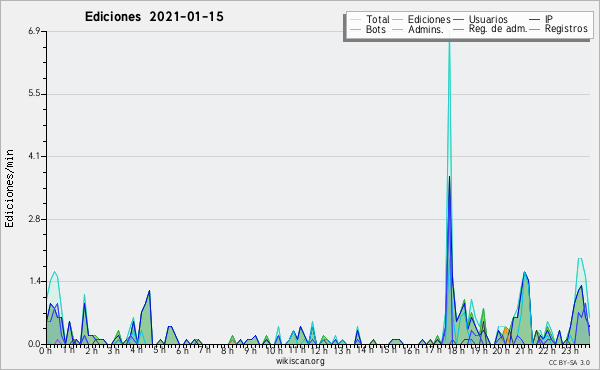Click the IP legend label
Viewport: 600px width, 370px height.
point(549,19)
